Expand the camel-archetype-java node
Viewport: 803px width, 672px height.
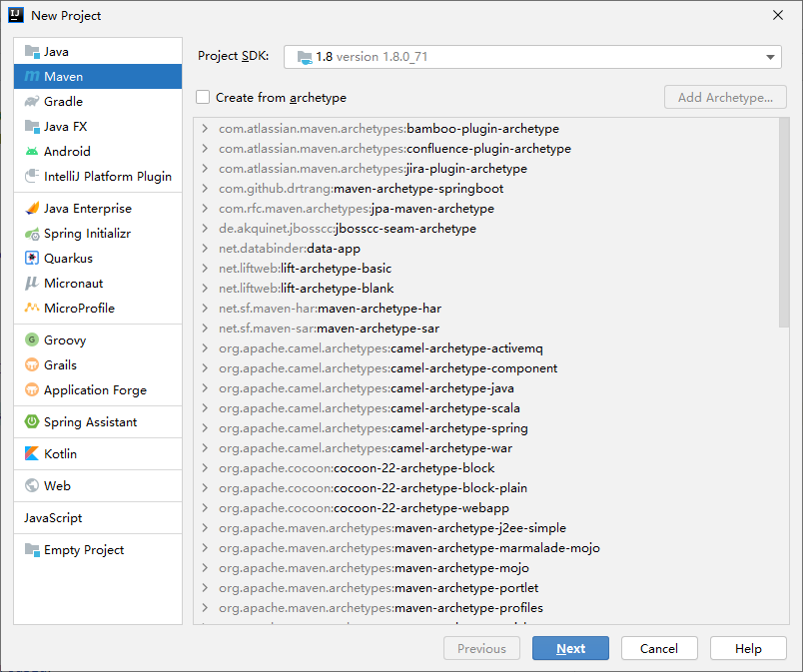click(205, 388)
